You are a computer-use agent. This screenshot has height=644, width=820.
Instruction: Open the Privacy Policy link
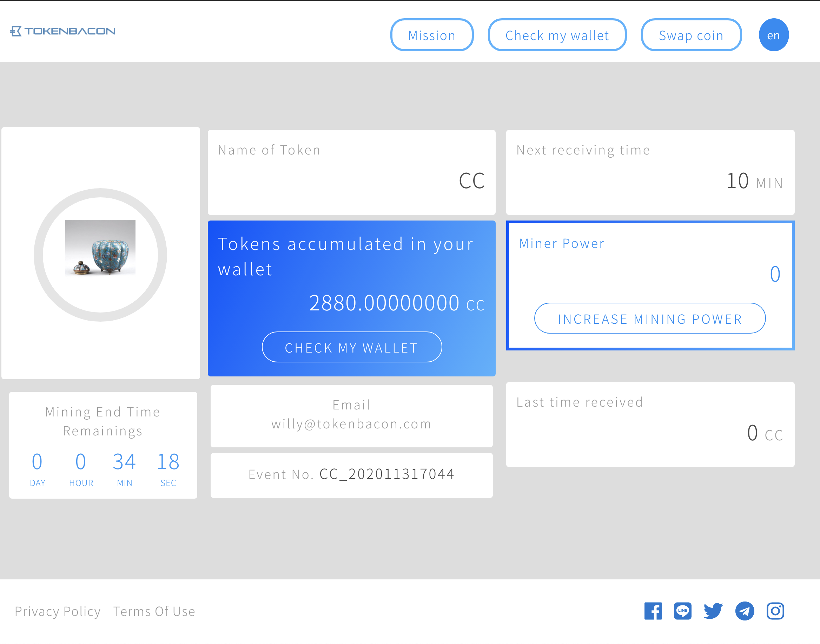pos(58,611)
